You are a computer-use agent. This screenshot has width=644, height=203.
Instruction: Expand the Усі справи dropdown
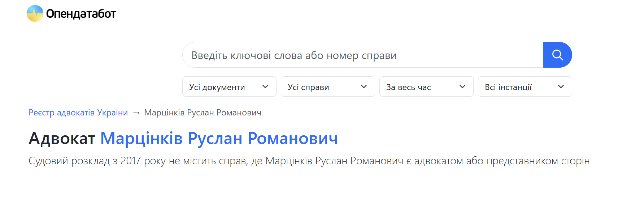tap(328, 86)
